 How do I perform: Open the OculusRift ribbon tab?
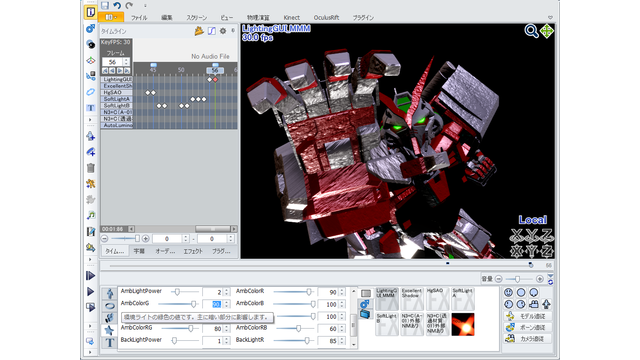[x=326, y=18]
